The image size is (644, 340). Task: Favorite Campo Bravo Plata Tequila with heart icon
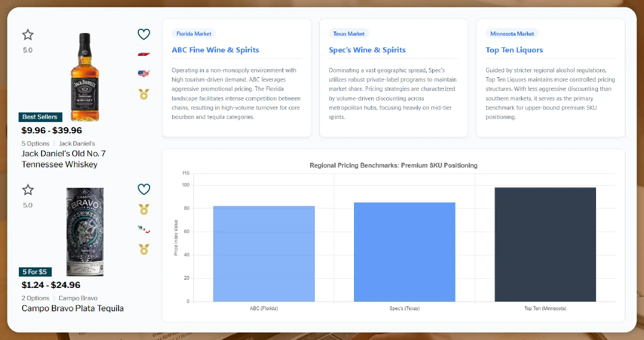click(x=144, y=189)
